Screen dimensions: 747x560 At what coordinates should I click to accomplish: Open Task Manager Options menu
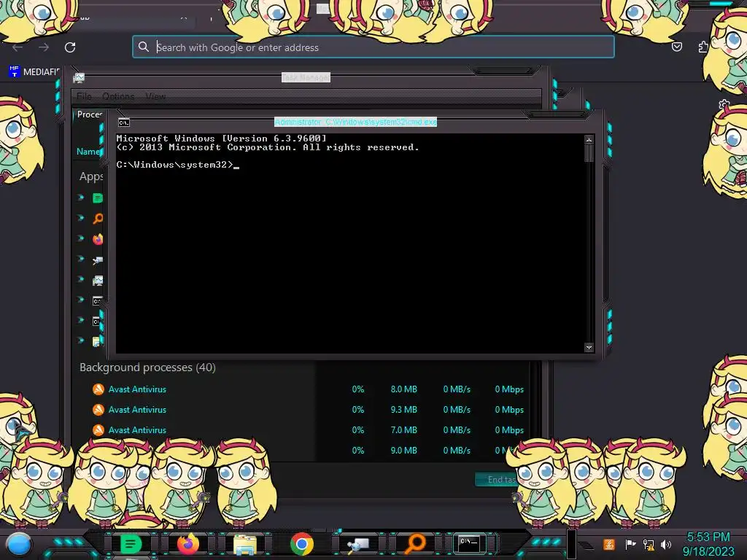118,96
